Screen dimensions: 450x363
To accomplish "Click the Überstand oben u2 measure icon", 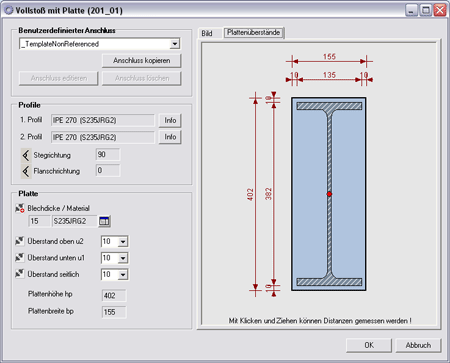I will 20,241.
